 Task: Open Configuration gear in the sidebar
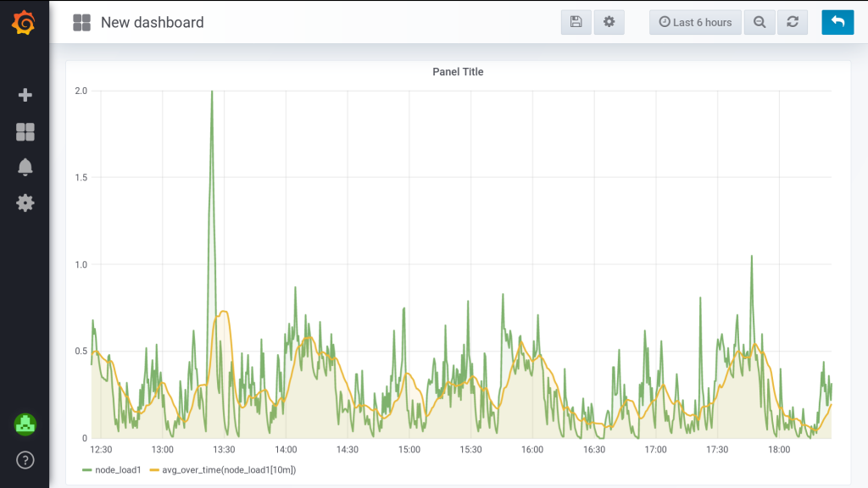tap(25, 202)
